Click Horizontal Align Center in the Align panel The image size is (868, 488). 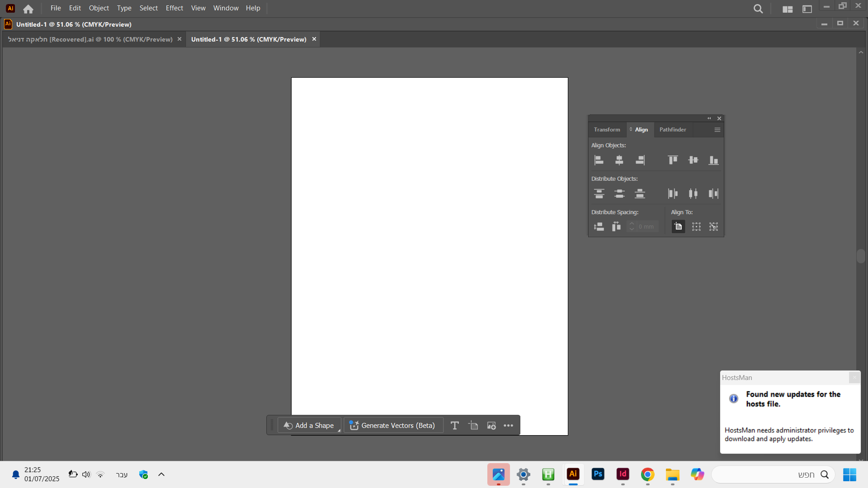[619, 160]
